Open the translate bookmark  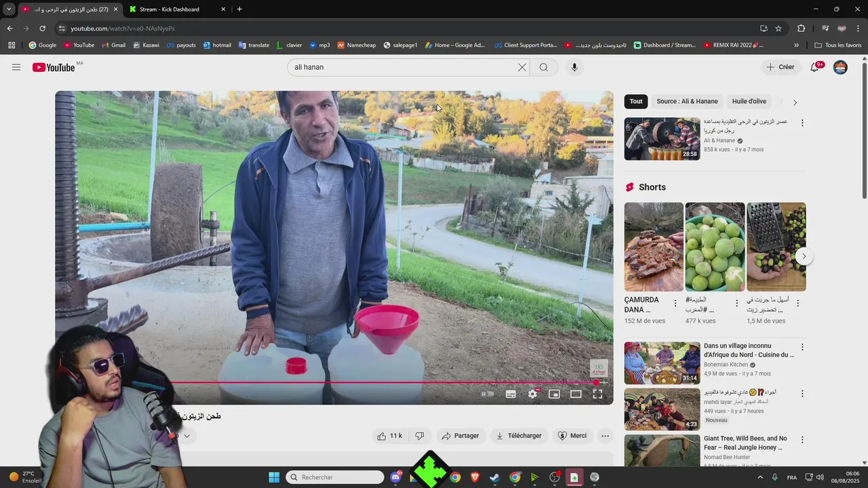coord(254,45)
